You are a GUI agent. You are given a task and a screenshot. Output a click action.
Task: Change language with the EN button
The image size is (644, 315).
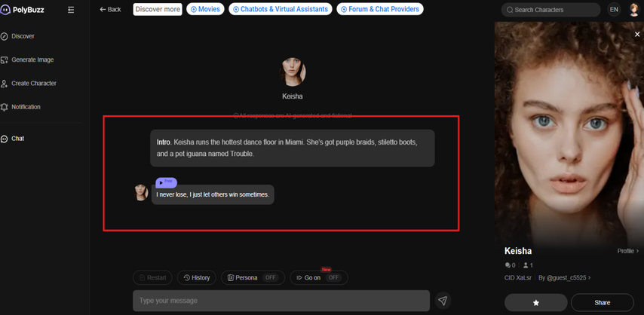pos(614,10)
